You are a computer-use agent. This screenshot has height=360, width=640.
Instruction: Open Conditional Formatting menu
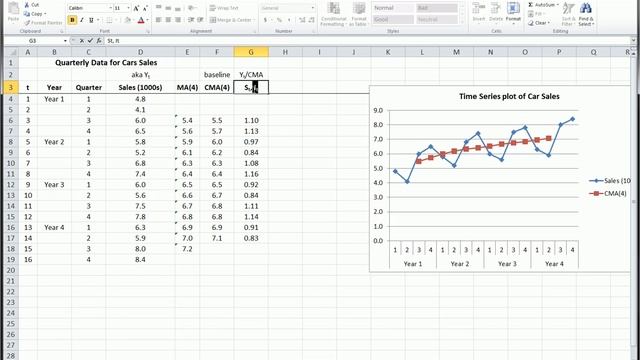pos(334,14)
